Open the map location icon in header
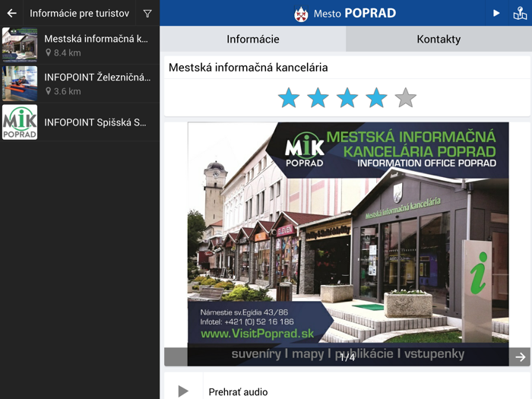The image size is (532, 399). click(x=520, y=13)
